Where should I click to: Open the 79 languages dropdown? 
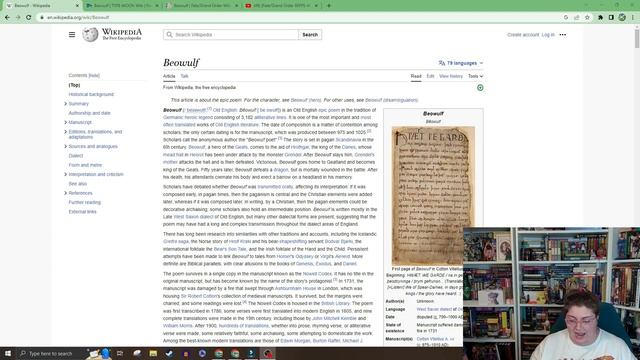coord(461,63)
